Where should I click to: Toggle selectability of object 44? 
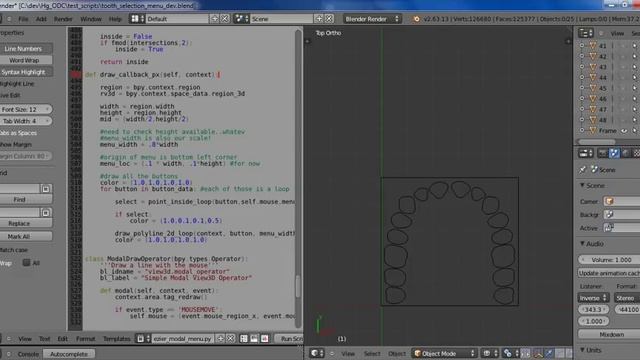[x=634, y=78]
